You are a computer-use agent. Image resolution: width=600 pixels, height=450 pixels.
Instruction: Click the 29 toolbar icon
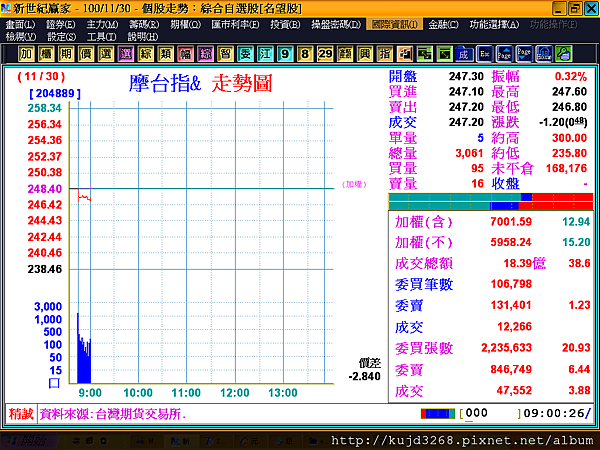click(x=325, y=54)
